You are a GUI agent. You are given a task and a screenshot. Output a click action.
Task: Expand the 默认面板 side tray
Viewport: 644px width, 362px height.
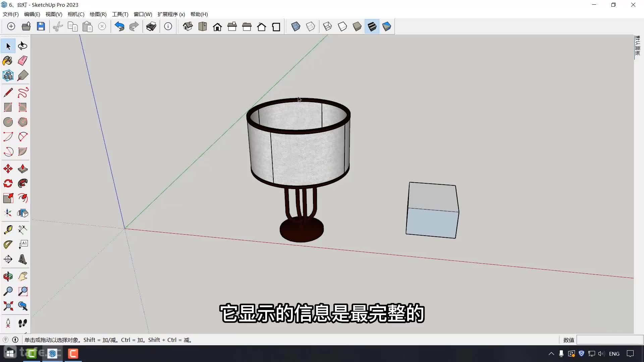(638, 46)
